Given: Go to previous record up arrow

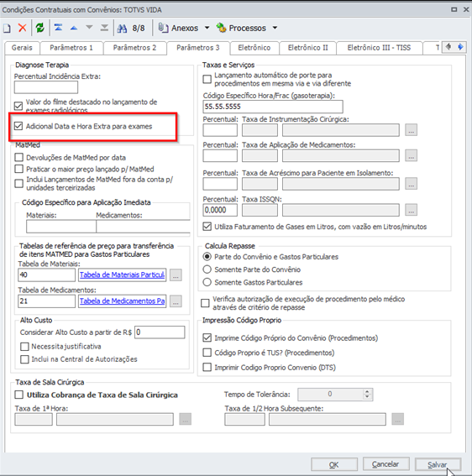Looking at the screenshot, I should 74,29.
